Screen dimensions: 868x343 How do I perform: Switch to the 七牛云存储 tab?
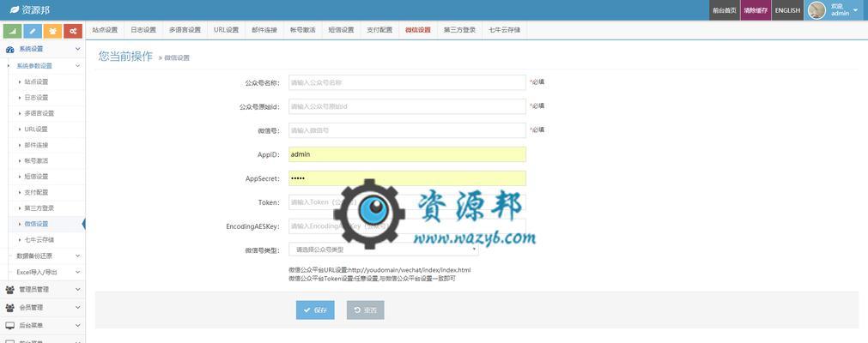[504, 30]
